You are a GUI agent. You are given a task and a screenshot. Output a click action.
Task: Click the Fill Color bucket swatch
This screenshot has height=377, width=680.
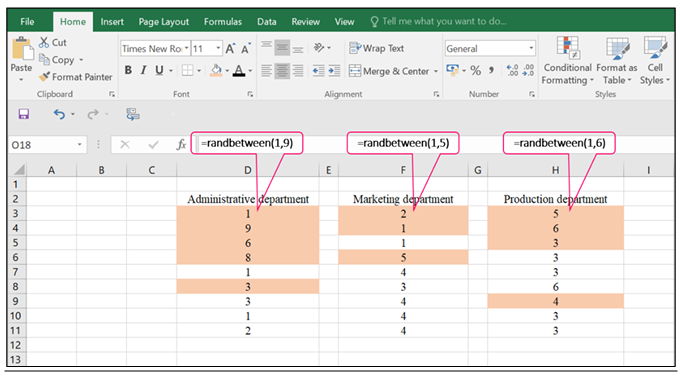pos(216,70)
